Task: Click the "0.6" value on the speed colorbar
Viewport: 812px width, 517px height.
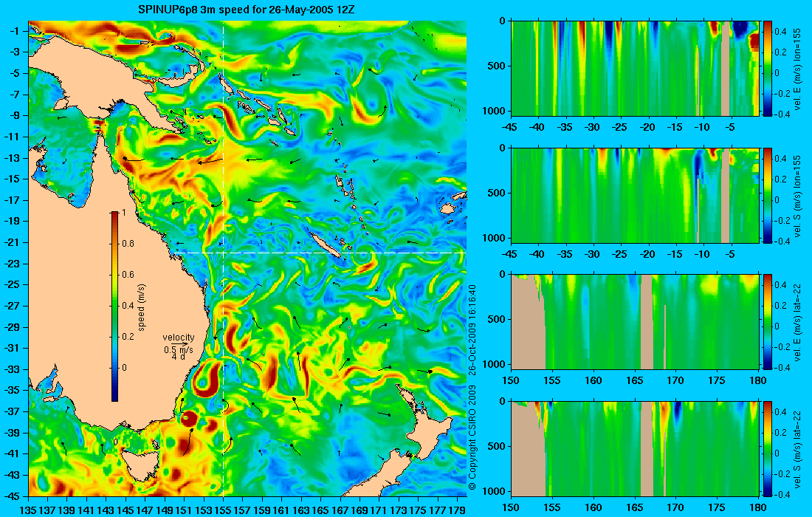Action: coord(128,275)
